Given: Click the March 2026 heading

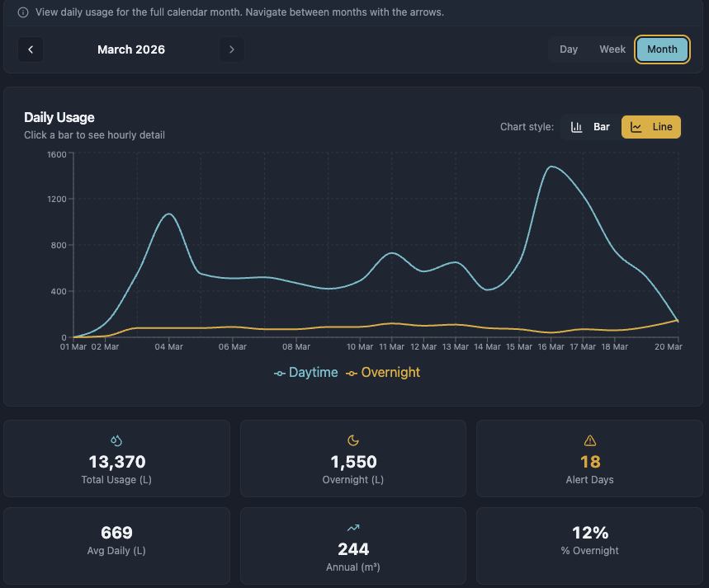Looking at the screenshot, I should (131, 49).
